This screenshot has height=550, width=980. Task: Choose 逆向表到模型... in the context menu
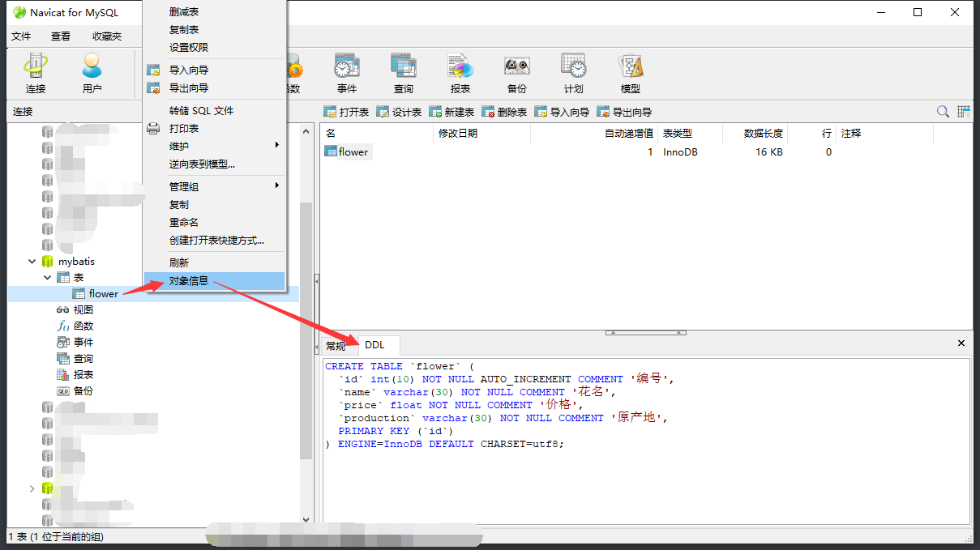[202, 164]
